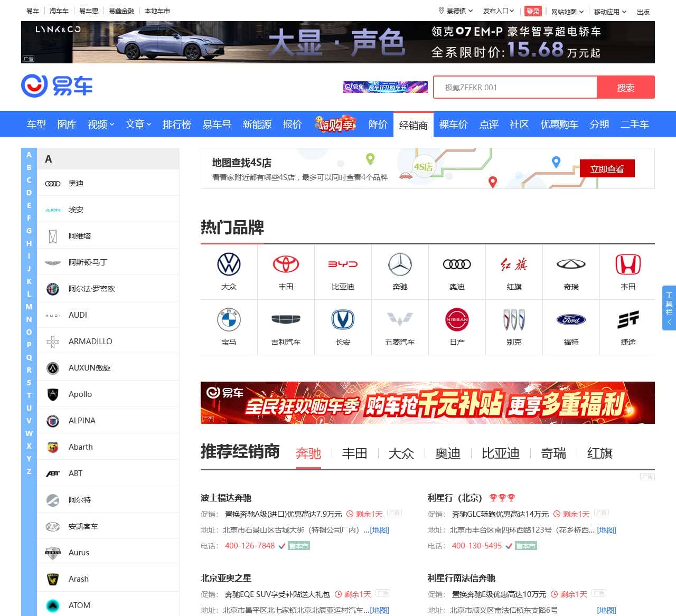Open the 排行榜 navigation item
Viewport: 676px width, 616px height.
point(177,125)
